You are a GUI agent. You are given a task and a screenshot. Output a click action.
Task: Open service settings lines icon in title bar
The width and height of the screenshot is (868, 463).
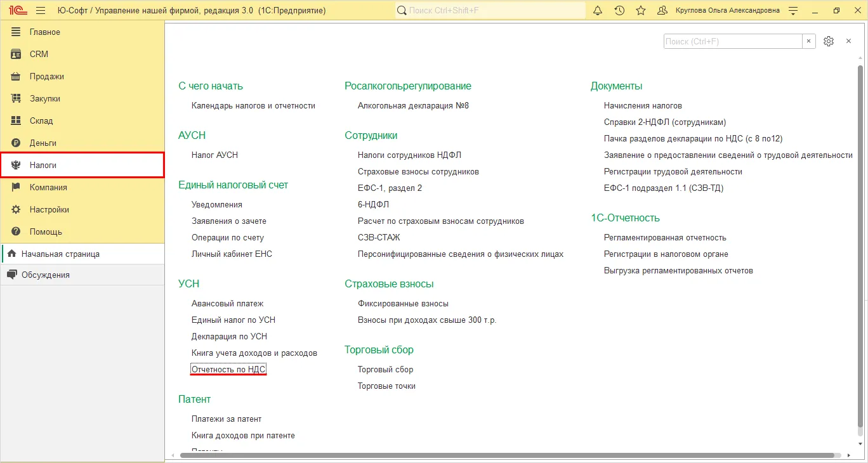(x=793, y=11)
